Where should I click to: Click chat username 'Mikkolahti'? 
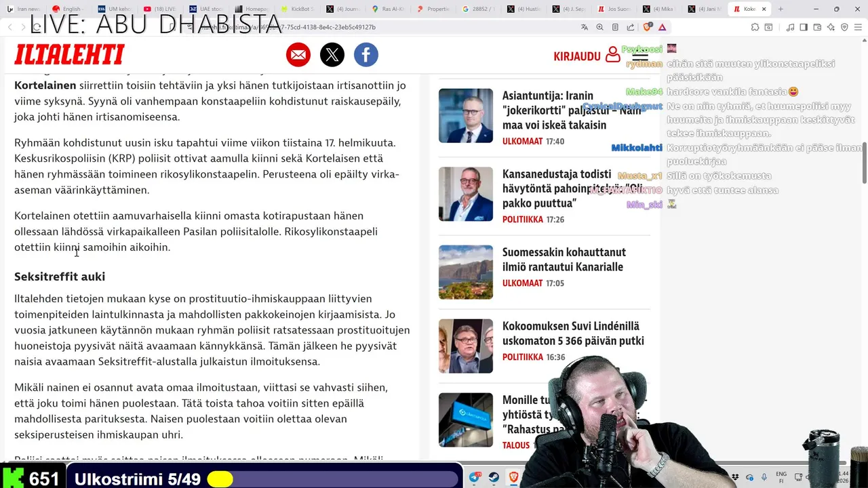(637, 148)
